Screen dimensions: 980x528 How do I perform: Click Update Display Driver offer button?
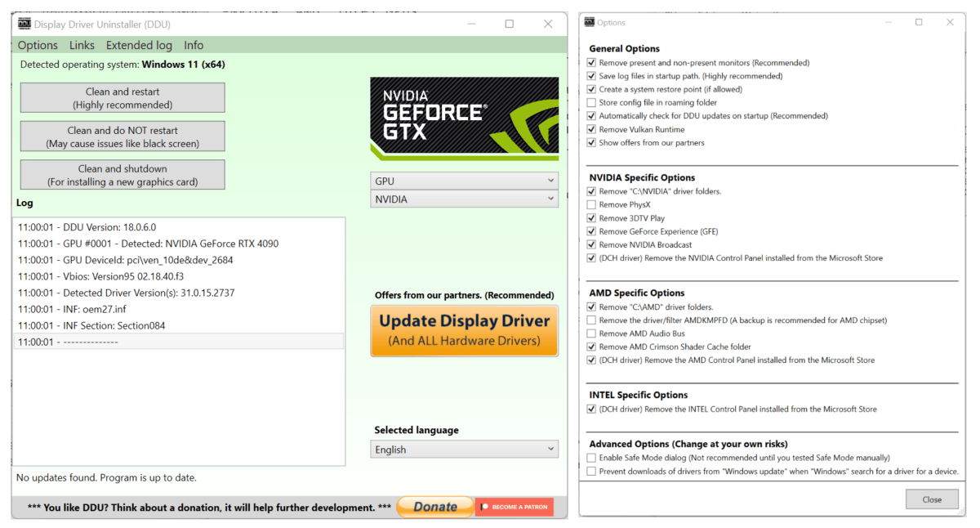(x=465, y=331)
